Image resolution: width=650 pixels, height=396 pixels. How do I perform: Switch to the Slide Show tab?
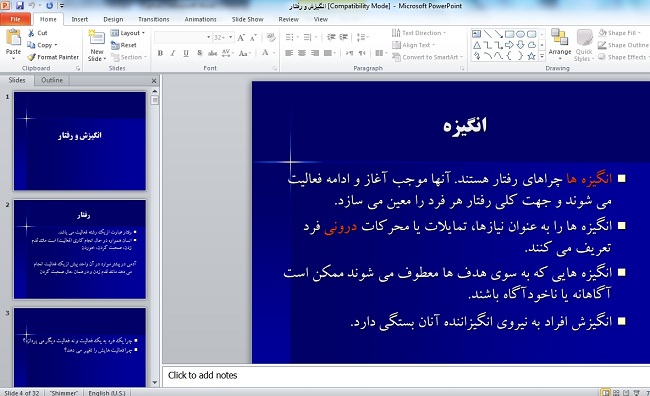coord(247,19)
